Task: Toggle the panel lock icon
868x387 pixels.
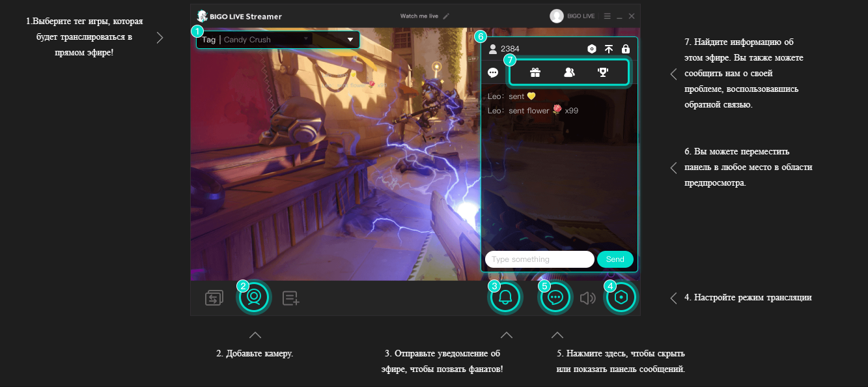Action: [x=626, y=49]
